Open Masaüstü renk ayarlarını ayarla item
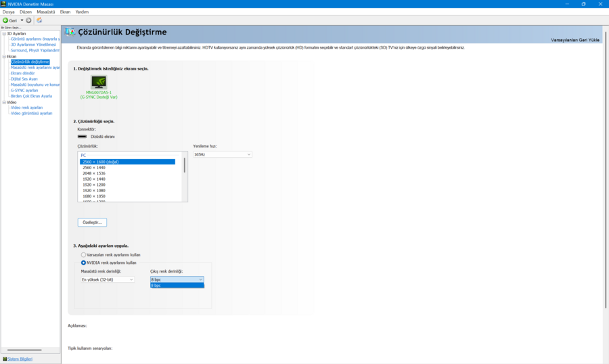Screen dimensions: 609x364 tap(35, 68)
